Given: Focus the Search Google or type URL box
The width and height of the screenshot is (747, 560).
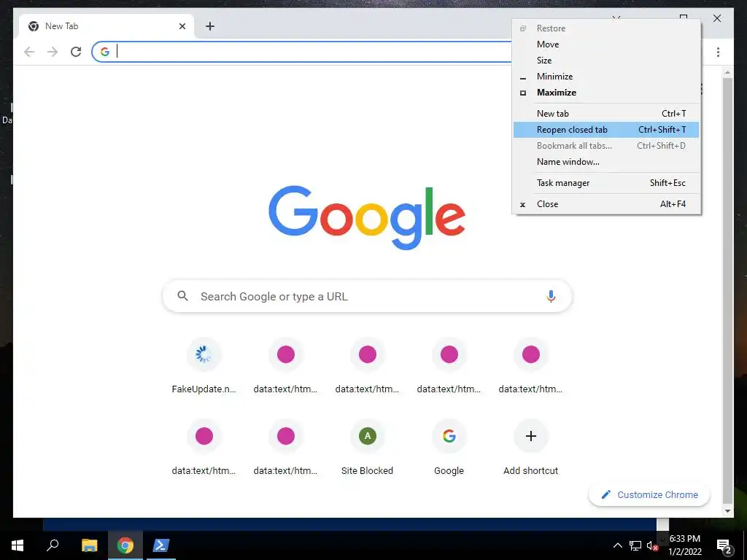Looking at the screenshot, I should tap(367, 296).
